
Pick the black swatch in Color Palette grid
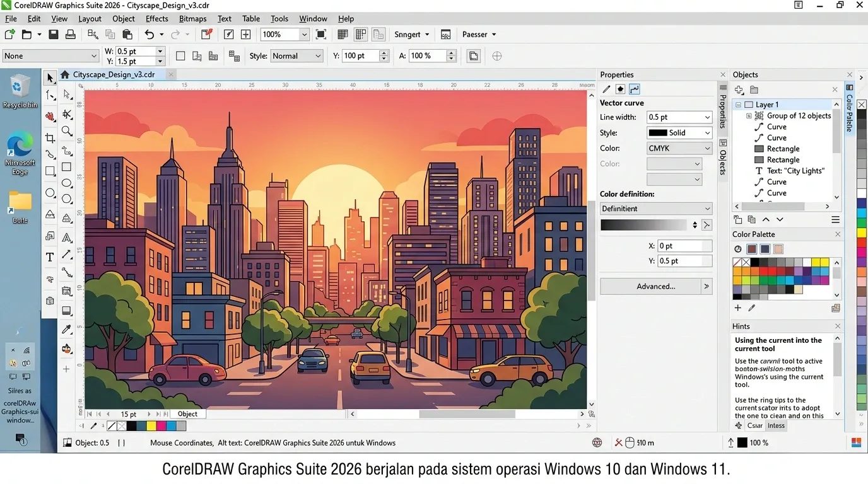pos(754,263)
